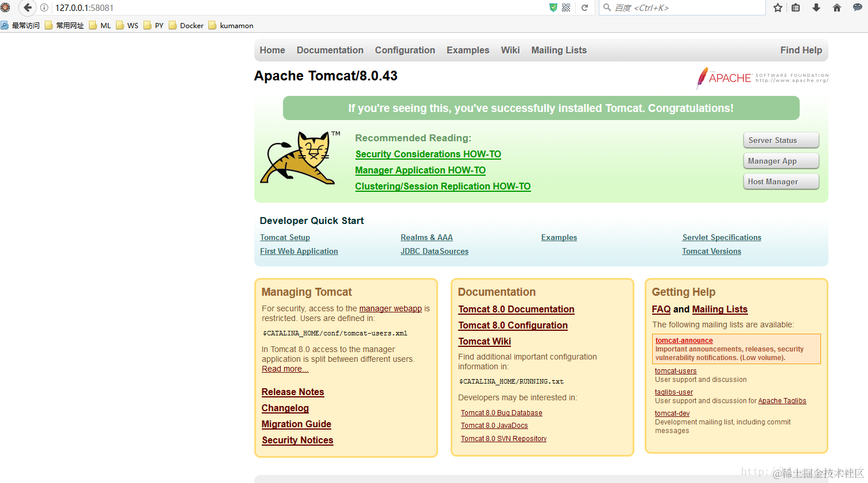
Task: Open Configuration in navigation bar
Action: [405, 50]
